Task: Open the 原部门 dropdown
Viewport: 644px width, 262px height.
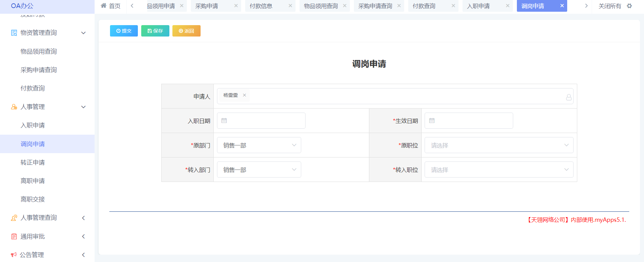Action: (259, 145)
